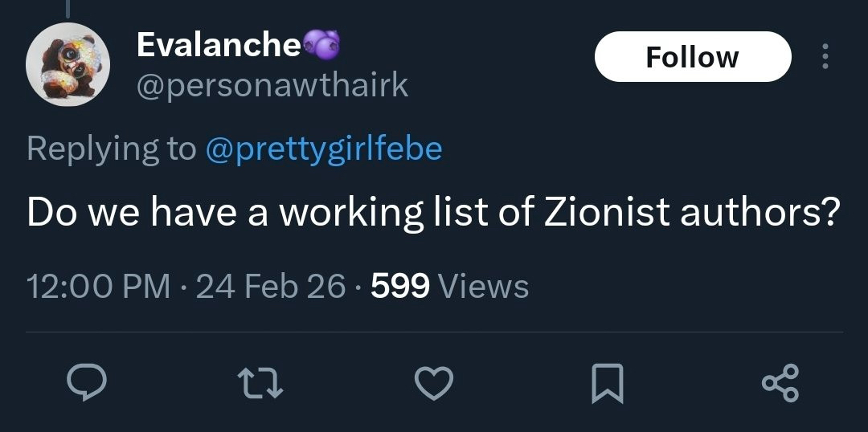Like the tweet with the heart icon
Screen dimensions: 868x432
[x=434, y=383]
